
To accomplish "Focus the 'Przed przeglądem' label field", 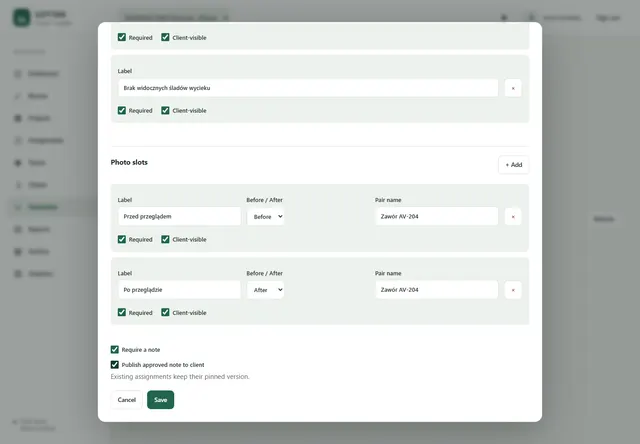I will pyautogui.click(x=179, y=216).
